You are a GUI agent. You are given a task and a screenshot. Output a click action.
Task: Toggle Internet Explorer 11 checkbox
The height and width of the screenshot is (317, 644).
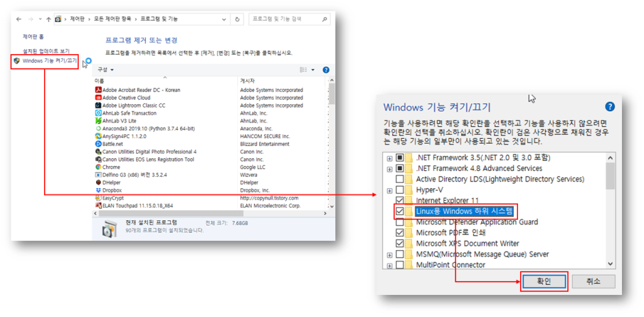pyautogui.click(x=399, y=201)
